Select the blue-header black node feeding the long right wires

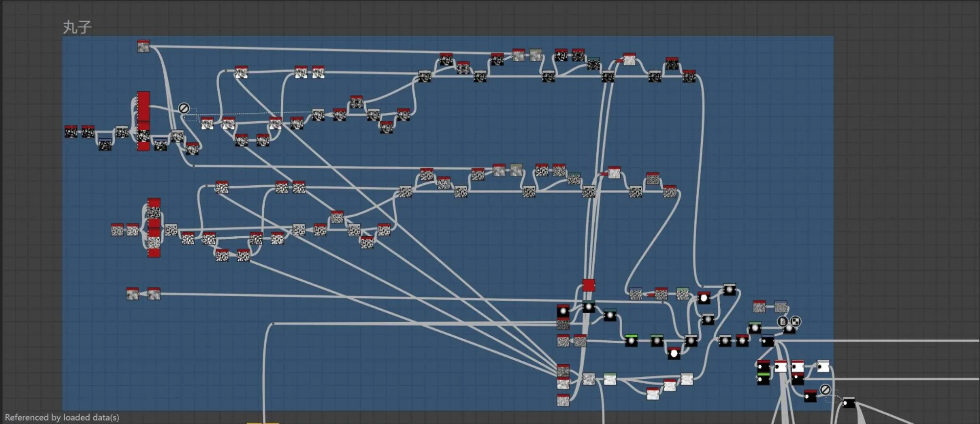click(768, 341)
